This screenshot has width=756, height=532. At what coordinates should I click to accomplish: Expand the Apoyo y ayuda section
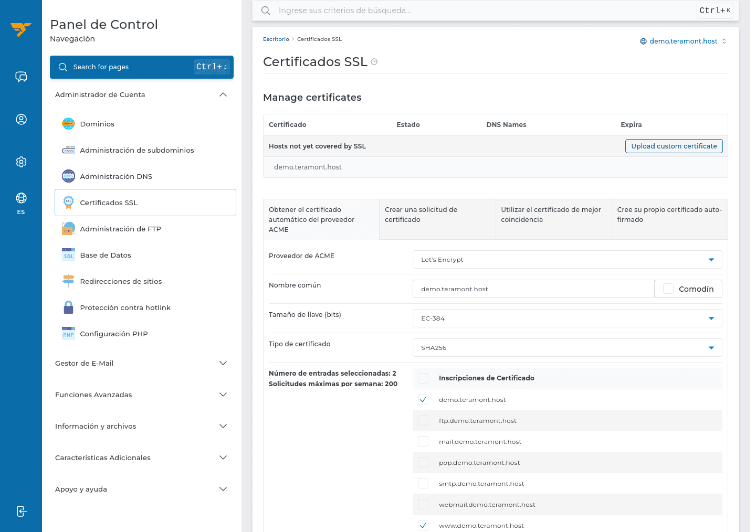point(142,489)
